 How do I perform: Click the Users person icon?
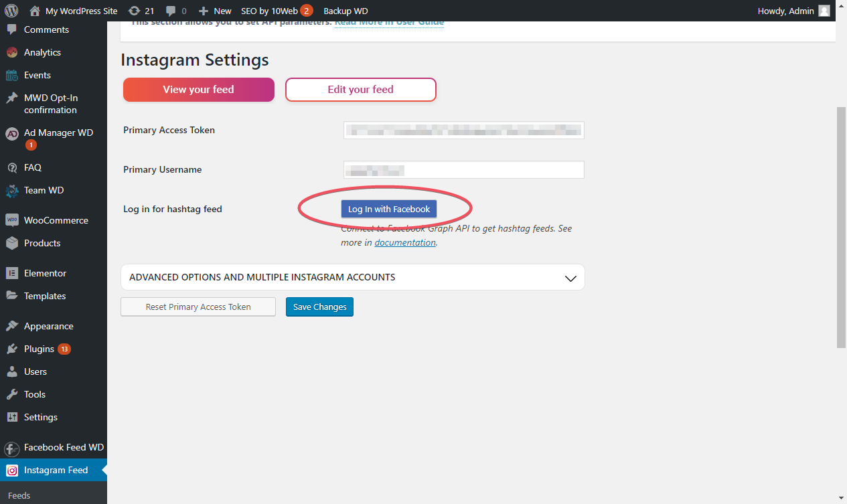pyautogui.click(x=11, y=371)
